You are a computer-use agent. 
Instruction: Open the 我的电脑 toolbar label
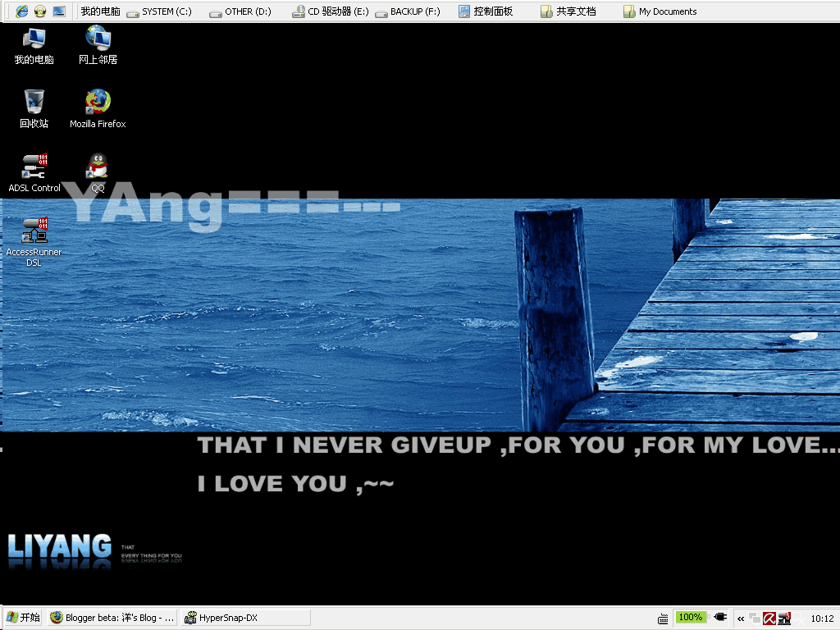tap(100, 11)
